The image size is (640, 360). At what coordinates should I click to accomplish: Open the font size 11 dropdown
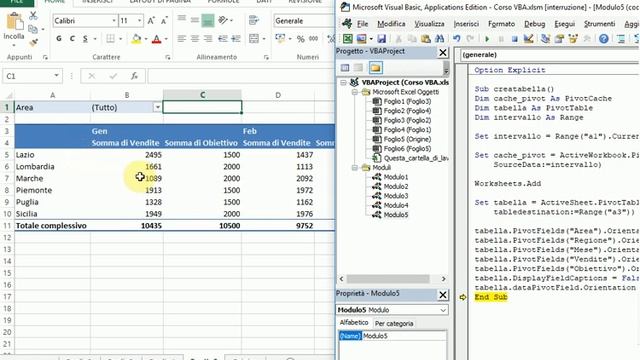tap(140, 20)
